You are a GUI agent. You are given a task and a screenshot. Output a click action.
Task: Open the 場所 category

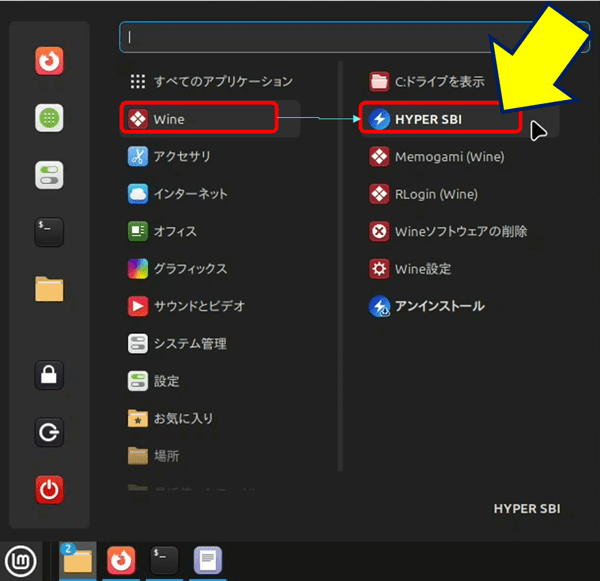click(x=210, y=456)
